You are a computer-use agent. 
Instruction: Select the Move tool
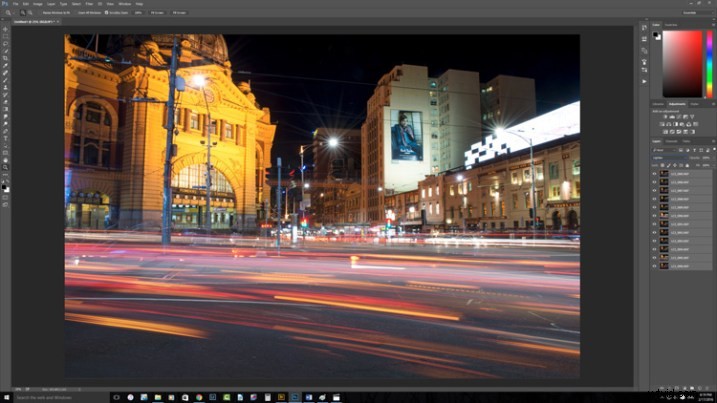point(5,29)
